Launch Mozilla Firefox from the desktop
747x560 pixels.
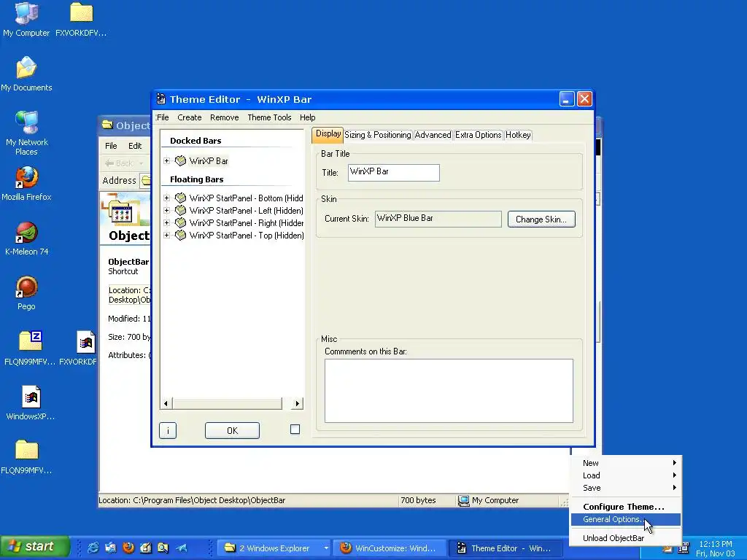pos(26,183)
